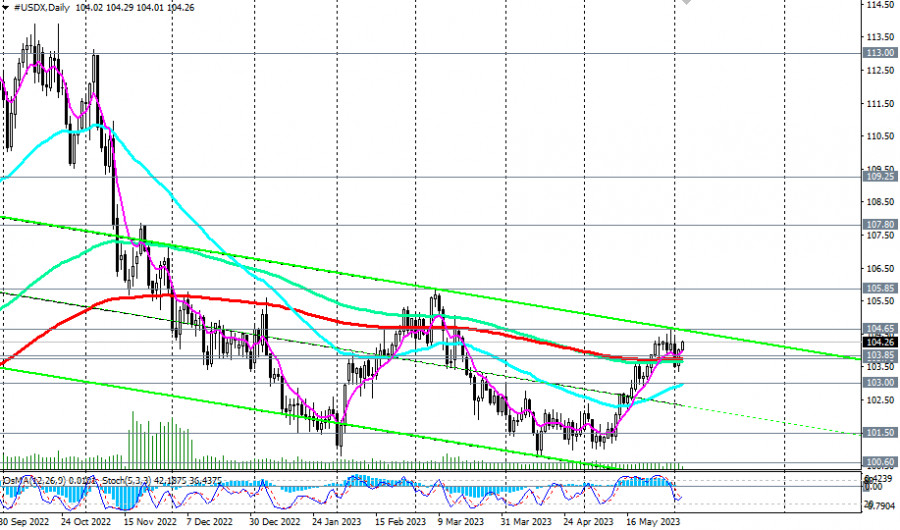Select the 101.50 level price label
The image size is (900, 530).
click(880, 432)
